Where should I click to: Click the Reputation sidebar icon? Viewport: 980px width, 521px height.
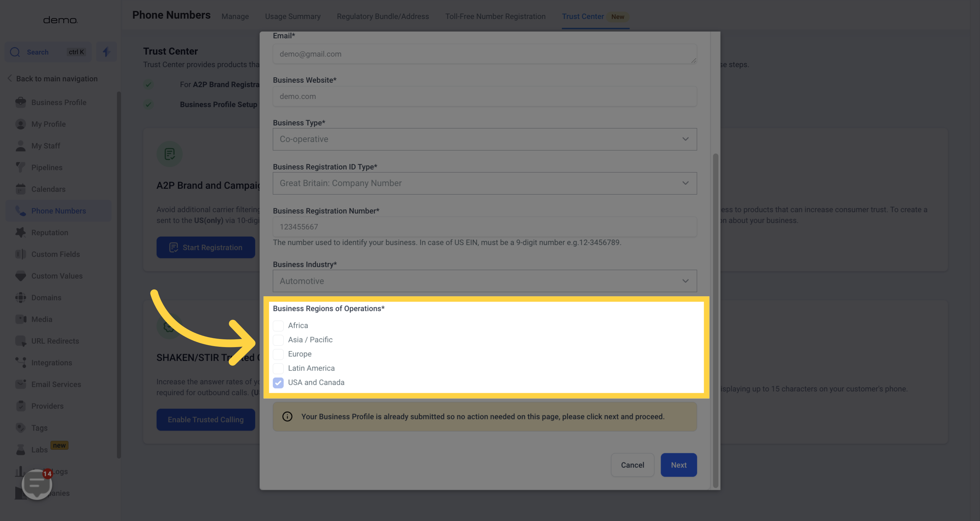tap(20, 232)
